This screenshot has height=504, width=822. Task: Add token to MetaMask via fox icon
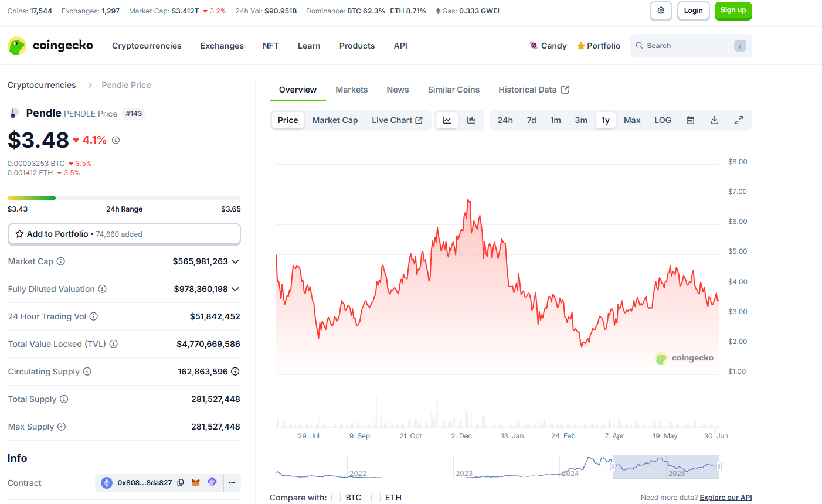click(x=196, y=483)
